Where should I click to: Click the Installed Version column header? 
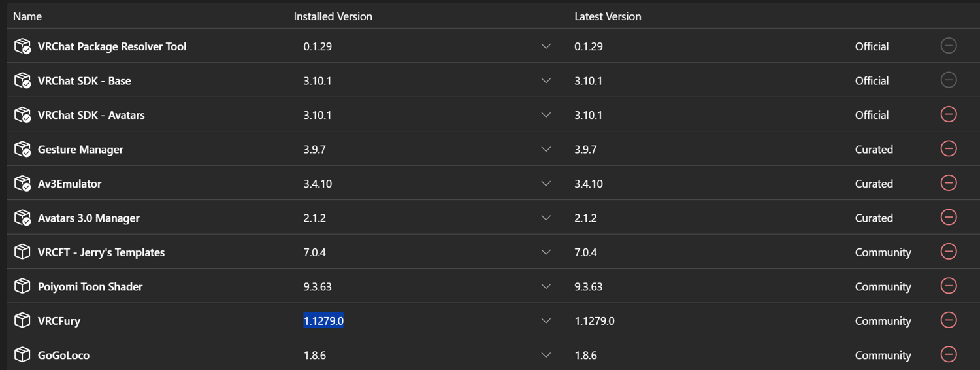pos(333,16)
